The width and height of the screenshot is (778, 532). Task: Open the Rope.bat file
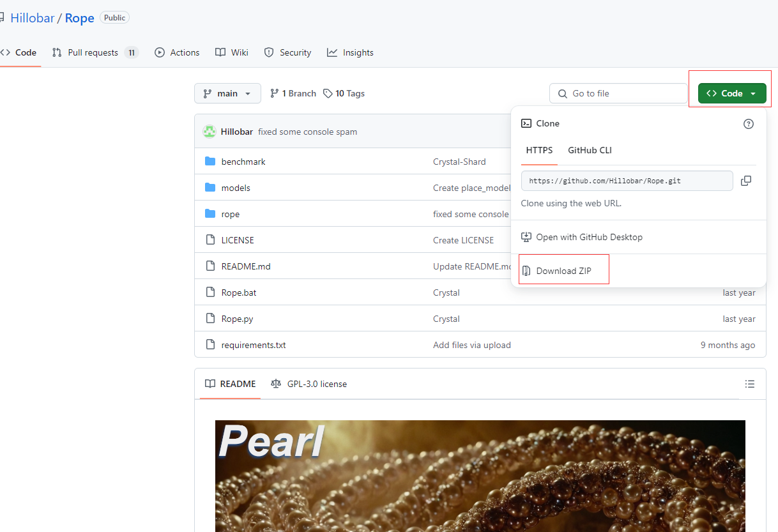point(239,293)
